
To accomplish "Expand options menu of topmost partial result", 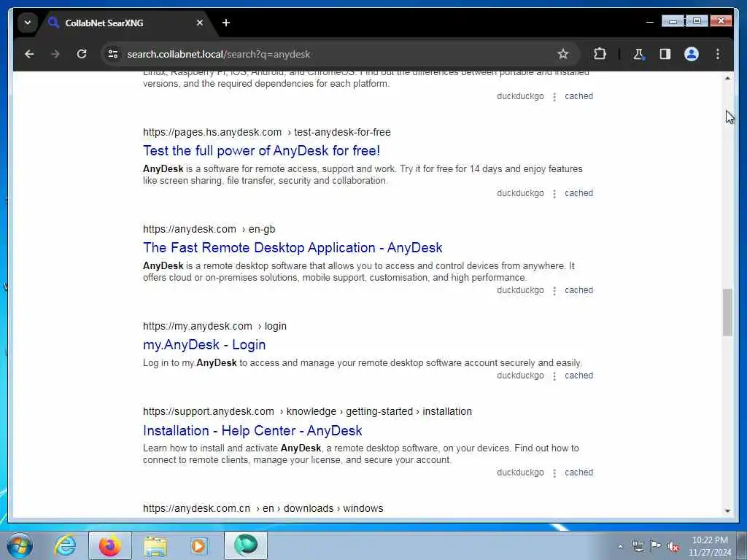I will pyautogui.click(x=554, y=97).
